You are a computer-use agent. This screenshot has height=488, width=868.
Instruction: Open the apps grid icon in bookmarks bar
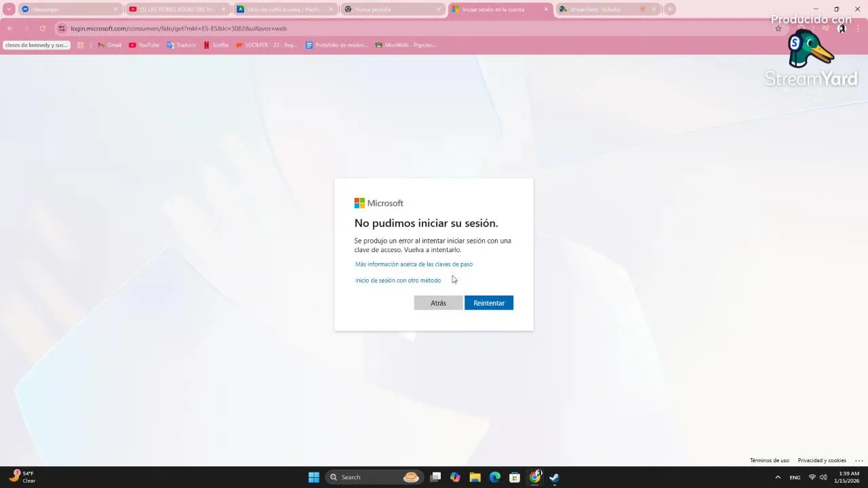[80, 45]
